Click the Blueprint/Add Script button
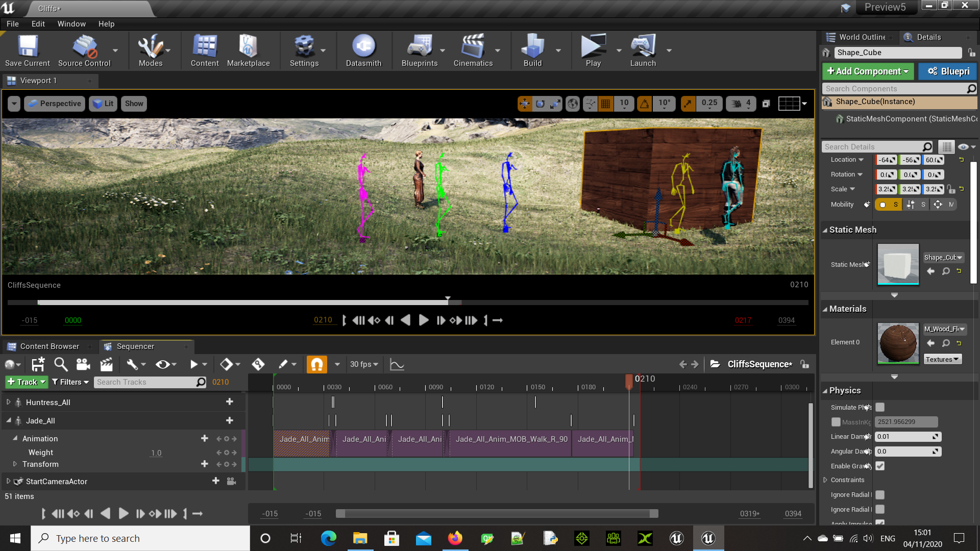 click(x=948, y=71)
